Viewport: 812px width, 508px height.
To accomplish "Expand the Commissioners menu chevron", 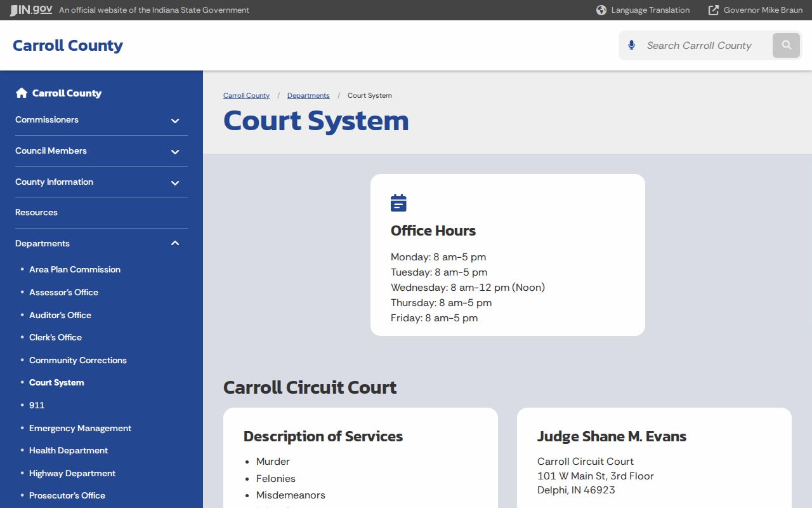I will 175,121.
